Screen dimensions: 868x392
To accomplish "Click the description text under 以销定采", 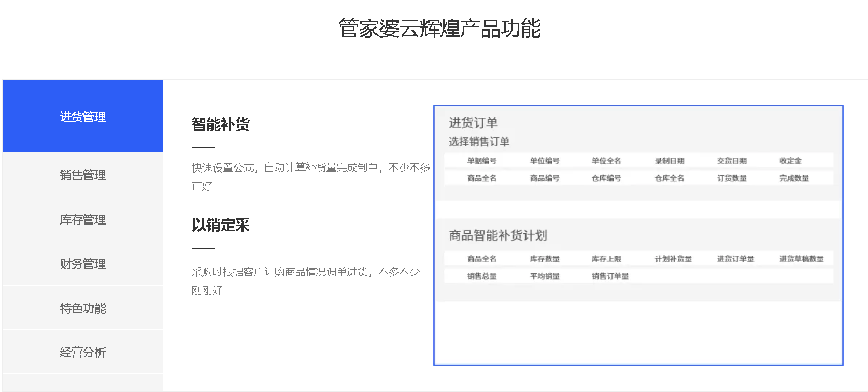I will [305, 281].
